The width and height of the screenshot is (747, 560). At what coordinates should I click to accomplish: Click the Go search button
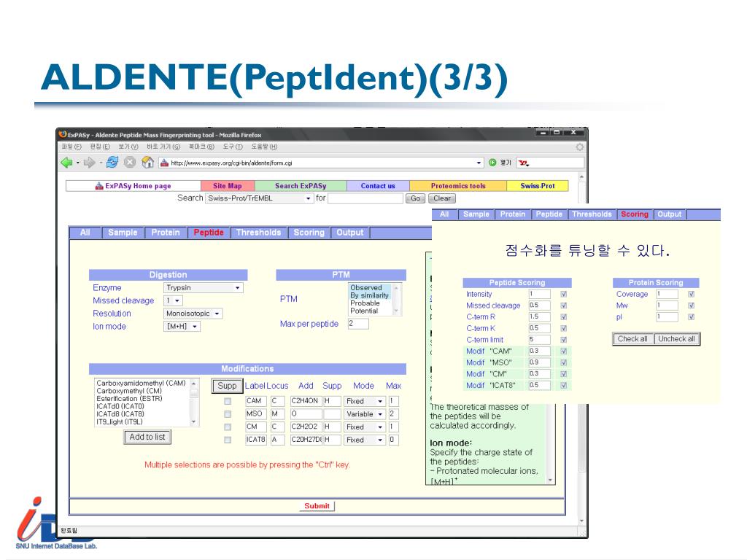(415, 198)
